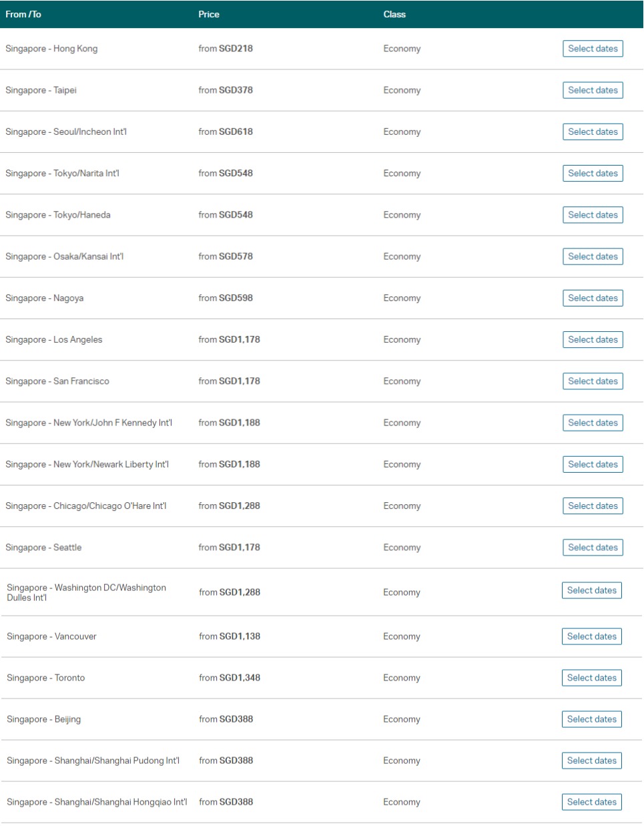Select dates for Singapore - Taipei flight
Screen dimensions: 644x826
593,90
